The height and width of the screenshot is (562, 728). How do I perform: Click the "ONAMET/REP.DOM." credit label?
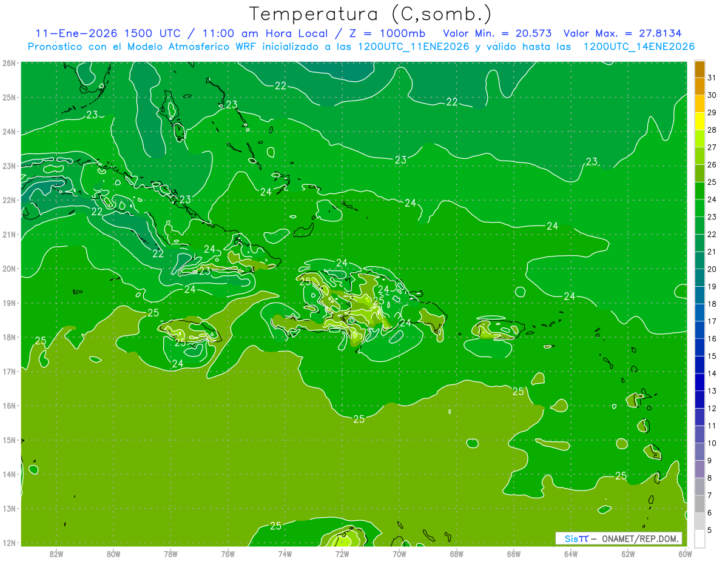[639, 538]
